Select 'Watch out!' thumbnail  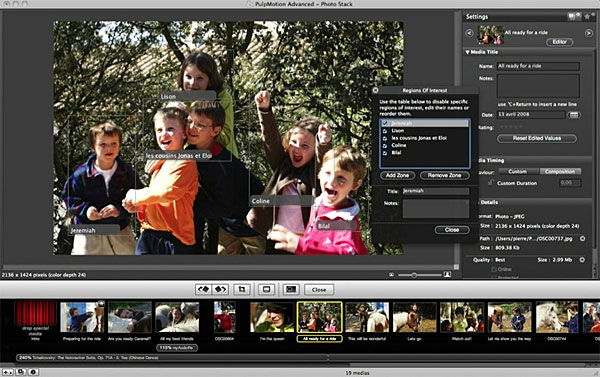462,317
